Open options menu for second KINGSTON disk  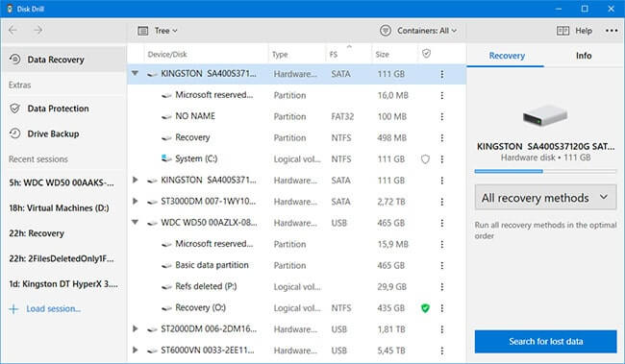(x=442, y=181)
